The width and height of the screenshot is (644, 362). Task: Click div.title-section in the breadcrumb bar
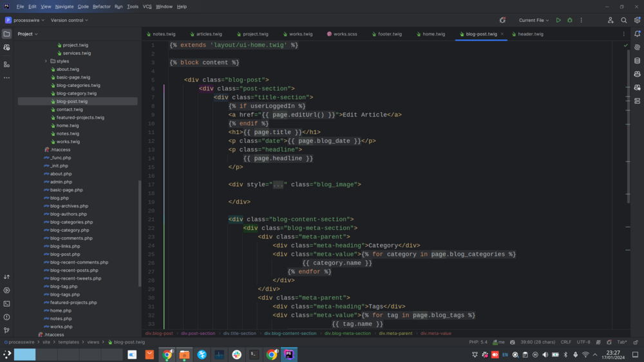(x=240, y=334)
